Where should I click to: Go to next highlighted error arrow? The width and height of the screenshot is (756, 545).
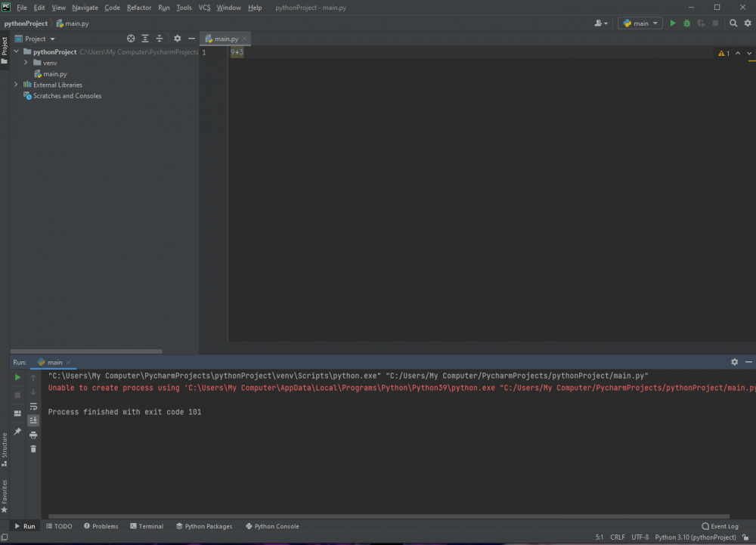[x=749, y=53]
